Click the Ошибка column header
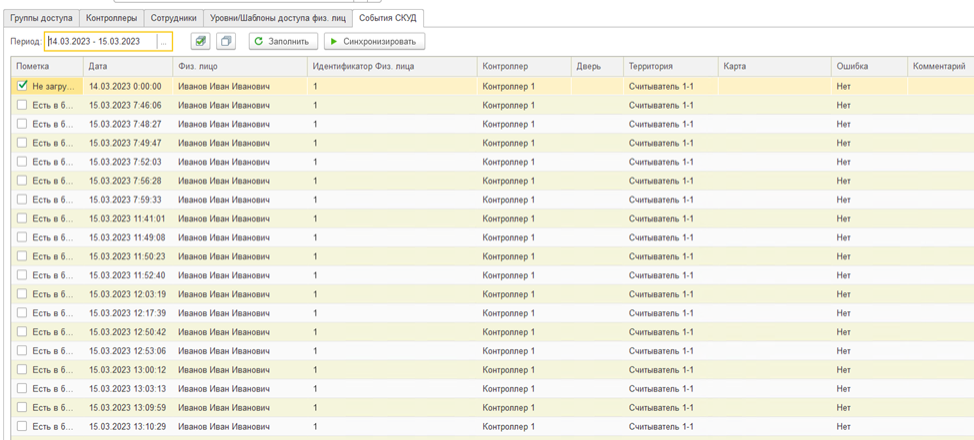This screenshot has height=440, width=974. pos(870,66)
